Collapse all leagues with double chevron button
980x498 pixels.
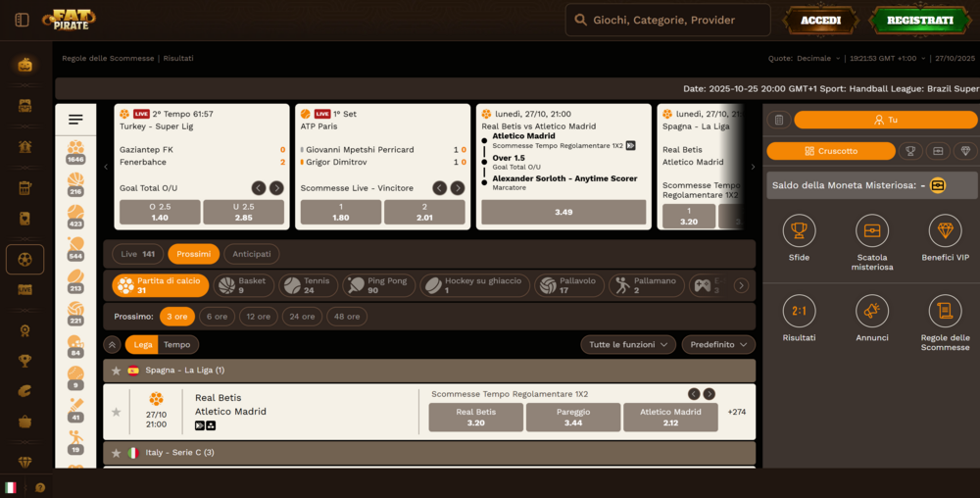(112, 345)
